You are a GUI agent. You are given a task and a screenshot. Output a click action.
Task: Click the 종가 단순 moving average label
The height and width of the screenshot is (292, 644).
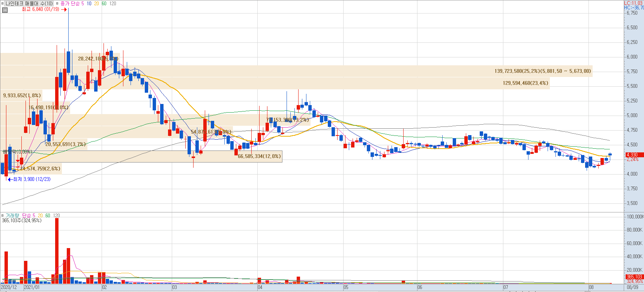click(x=70, y=3)
